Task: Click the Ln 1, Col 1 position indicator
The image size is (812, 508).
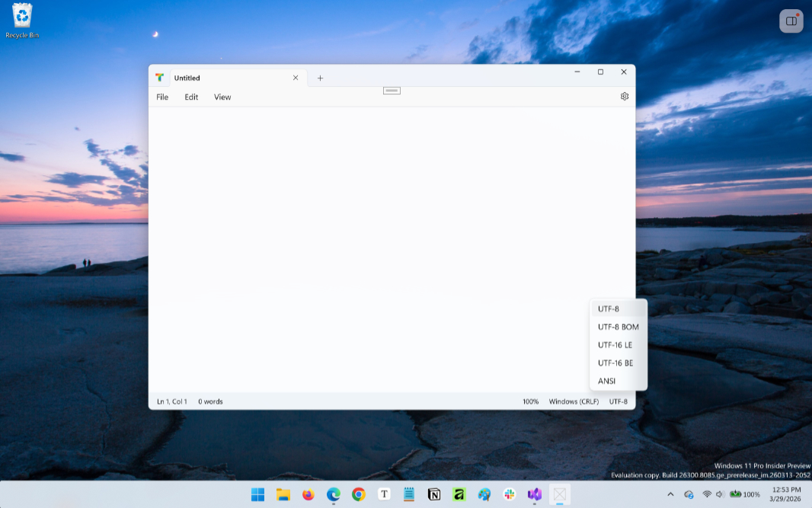Action: coord(172,401)
